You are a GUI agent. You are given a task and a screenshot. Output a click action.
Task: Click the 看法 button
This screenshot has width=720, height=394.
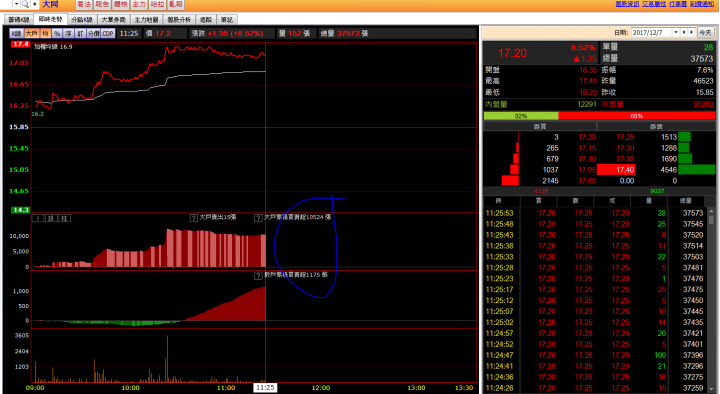pyautogui.click(x=84, y=4)
